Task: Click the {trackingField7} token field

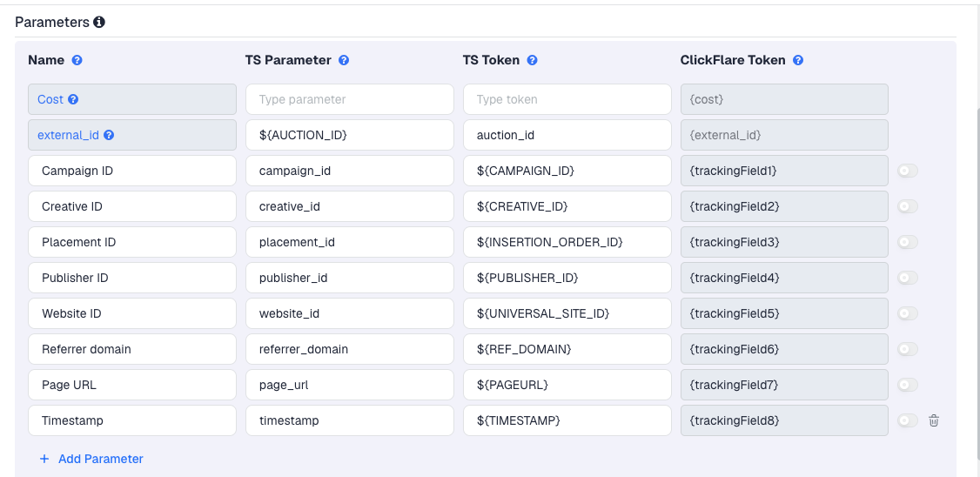Action: (784, 385)
